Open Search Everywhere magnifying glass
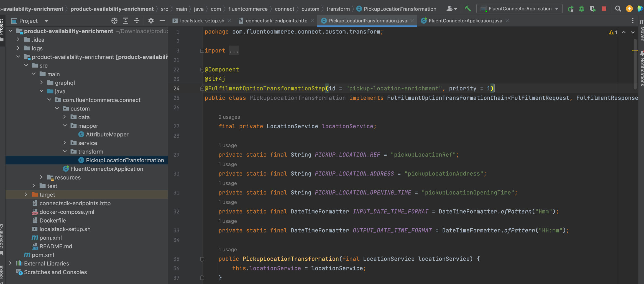 coord(618,9)
